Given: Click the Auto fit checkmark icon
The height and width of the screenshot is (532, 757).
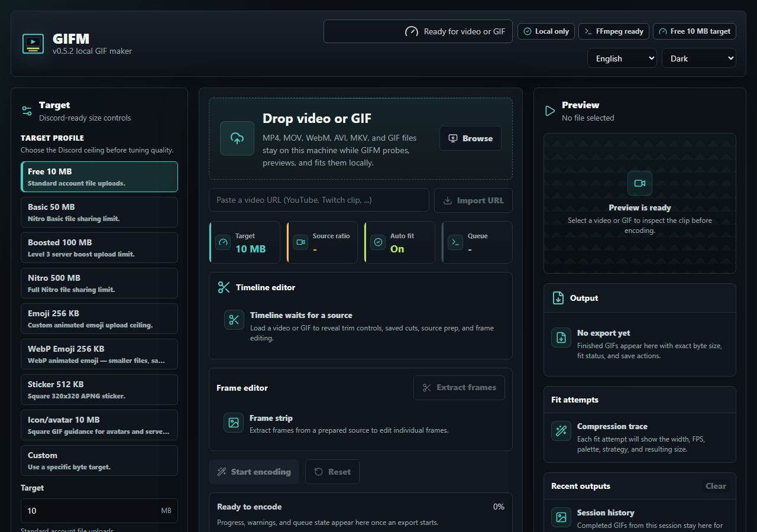Looking at the screenshot, I should pos(378,242).
